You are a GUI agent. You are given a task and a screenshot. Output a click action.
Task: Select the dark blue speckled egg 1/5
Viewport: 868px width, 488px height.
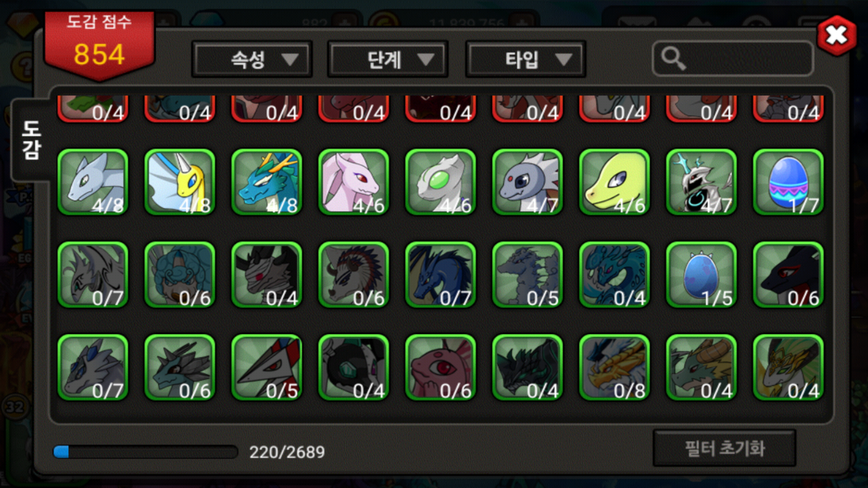701,275
